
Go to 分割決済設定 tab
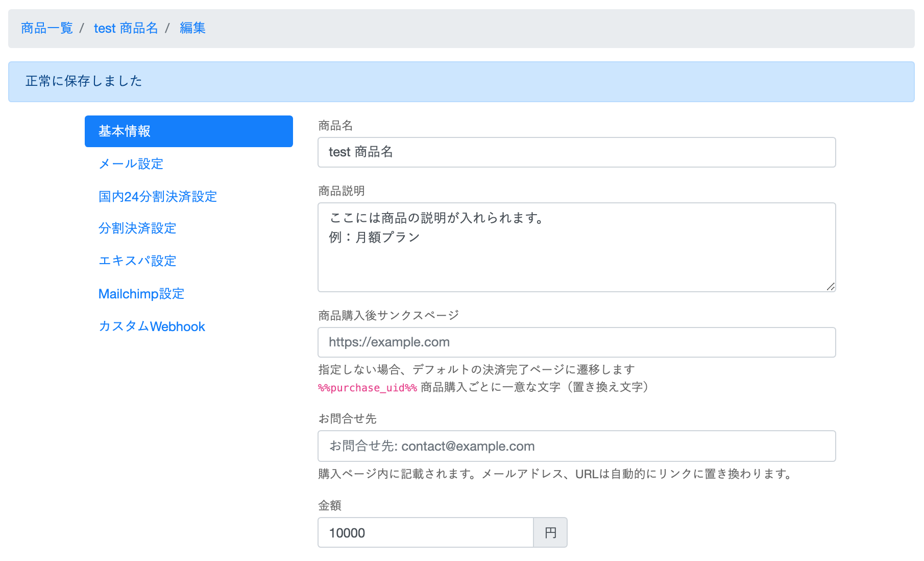click(x=137, y=228)
